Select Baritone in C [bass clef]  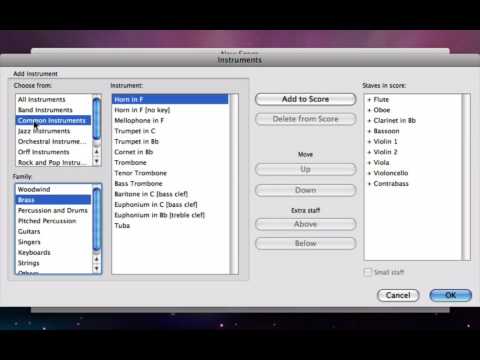click(171, 194)
